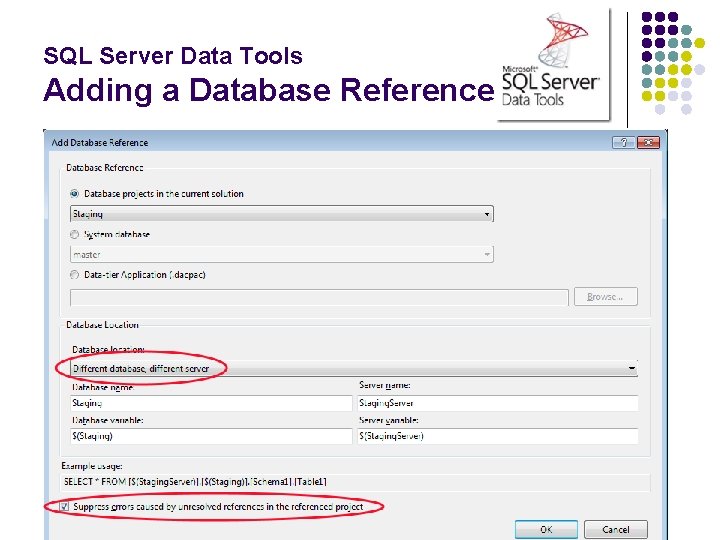720x540 pixels.
Task: Click the Database variable label
Action: coord(108,420)
